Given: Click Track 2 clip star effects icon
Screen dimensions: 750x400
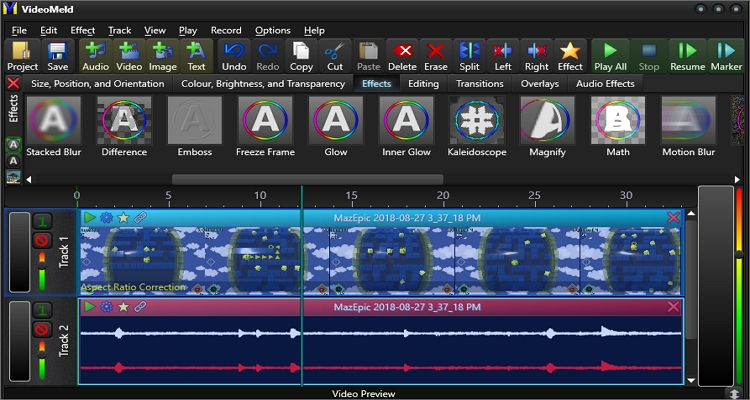Looking at the screenshot, I should 123,307.
